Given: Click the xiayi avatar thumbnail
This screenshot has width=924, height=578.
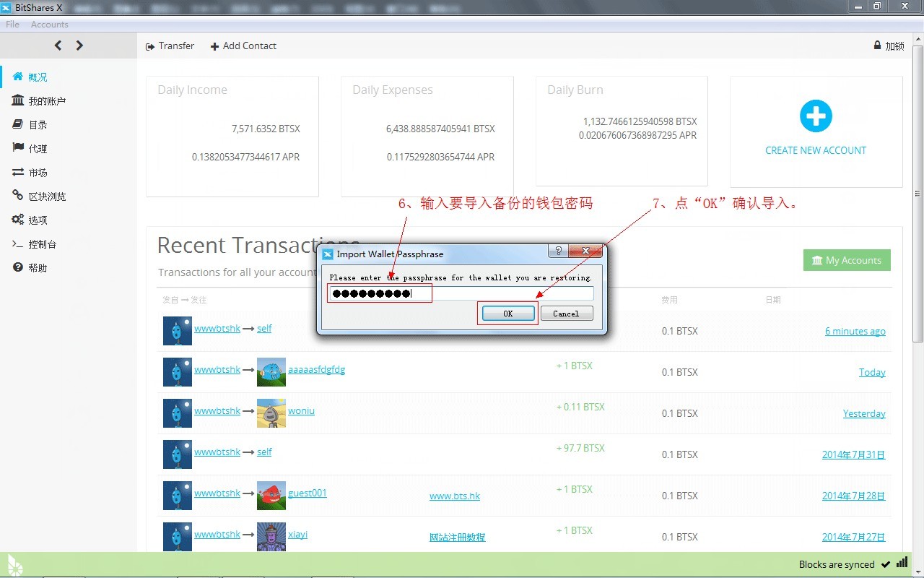Looking at the screenshot, I should pyautogui.click(x=271, y=537).
